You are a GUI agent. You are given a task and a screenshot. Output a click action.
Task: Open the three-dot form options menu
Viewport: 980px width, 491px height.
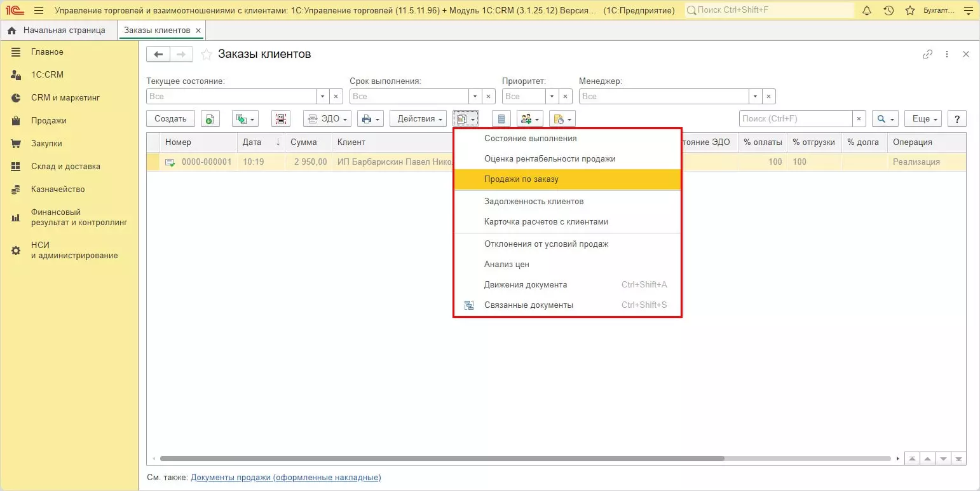[x=947, y=55]
